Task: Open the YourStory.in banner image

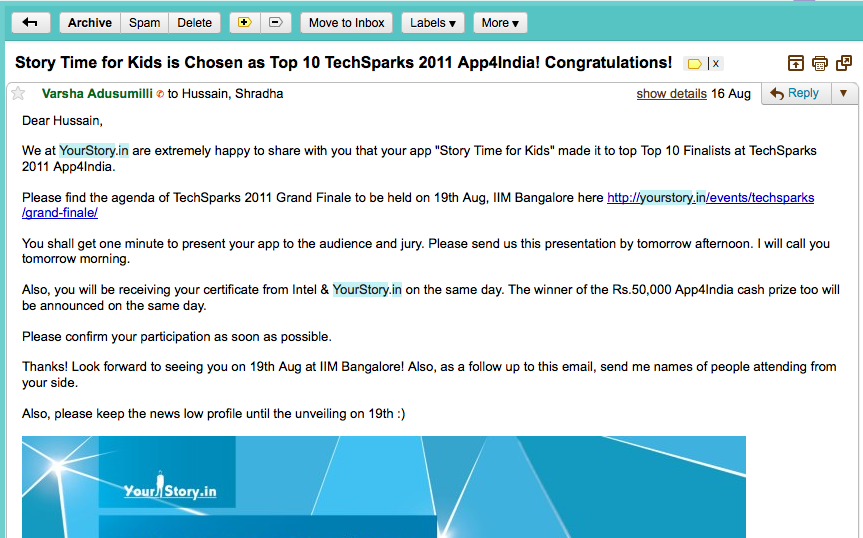Action: click(x=384, y=487)
